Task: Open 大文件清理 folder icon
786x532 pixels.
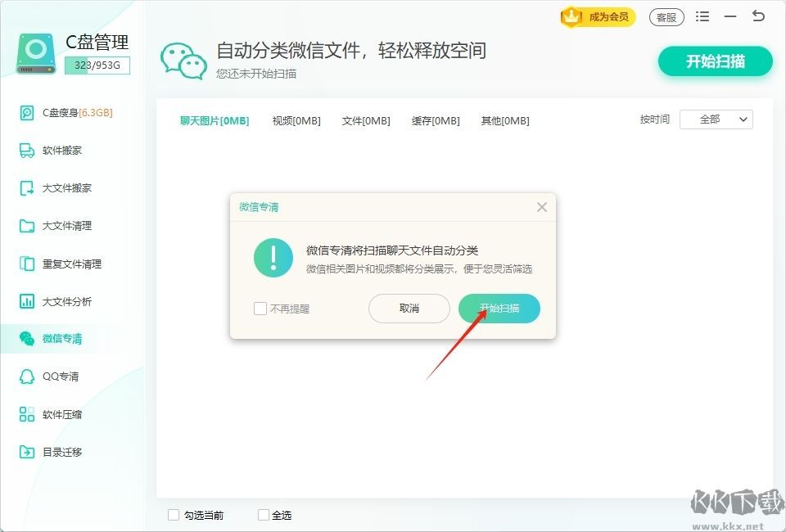Action: coord(27,226)
